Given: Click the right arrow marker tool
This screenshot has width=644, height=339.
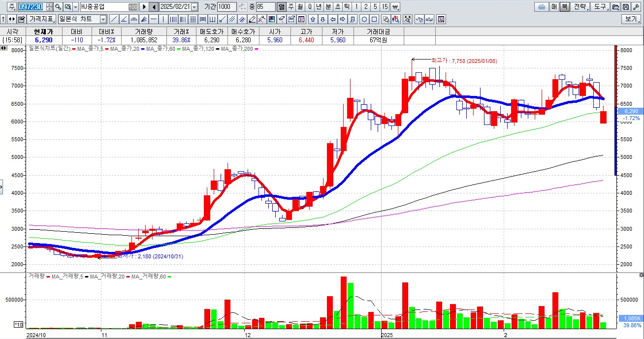Looking at the screenshot, I should coord(343,19).
